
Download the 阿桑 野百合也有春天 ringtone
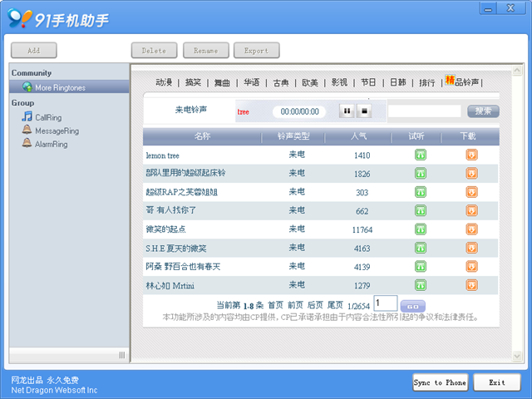point(471,267)
